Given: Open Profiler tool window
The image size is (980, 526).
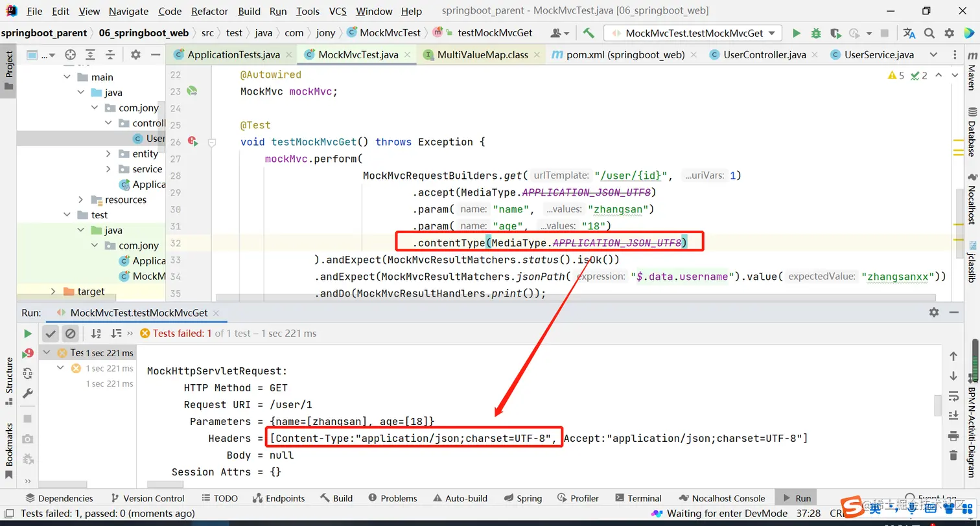Looking at the screenshot, I should click(x=577, y=498).
